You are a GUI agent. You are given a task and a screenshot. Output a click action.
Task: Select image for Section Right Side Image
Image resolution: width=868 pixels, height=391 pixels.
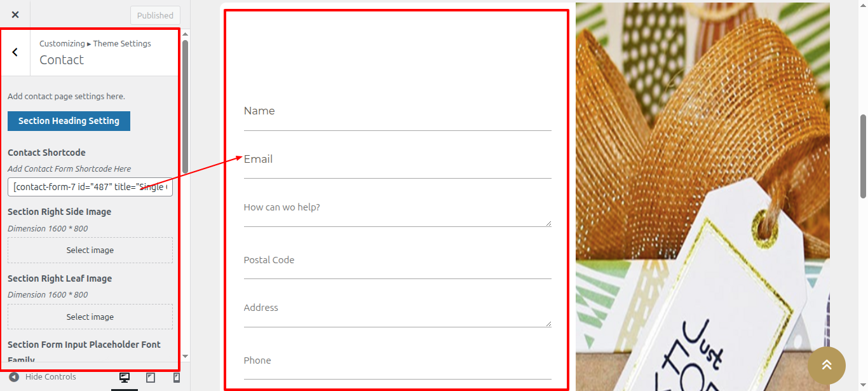click(x=90, y=250)
